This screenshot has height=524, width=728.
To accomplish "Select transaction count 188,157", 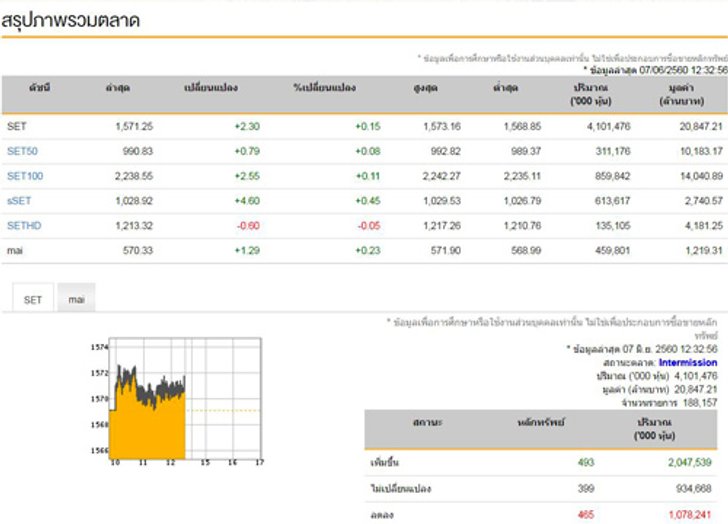I will tap(700, 402).
